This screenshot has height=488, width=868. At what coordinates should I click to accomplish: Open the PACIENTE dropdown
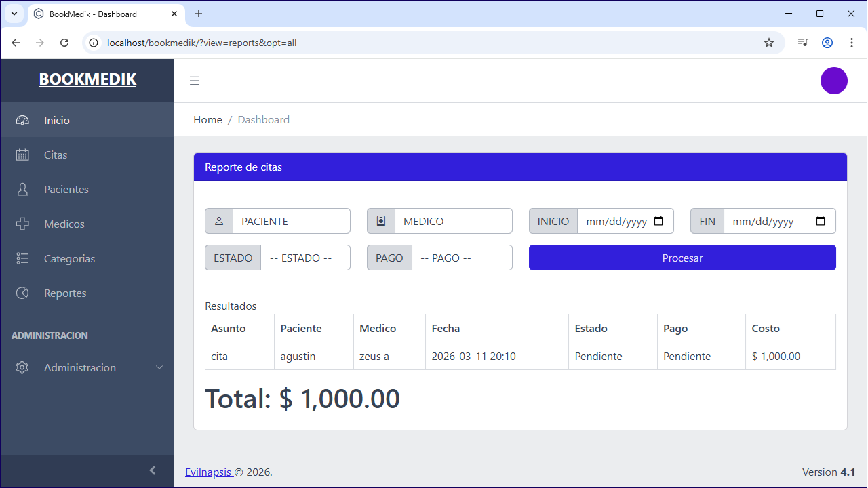tap(292, 221)
